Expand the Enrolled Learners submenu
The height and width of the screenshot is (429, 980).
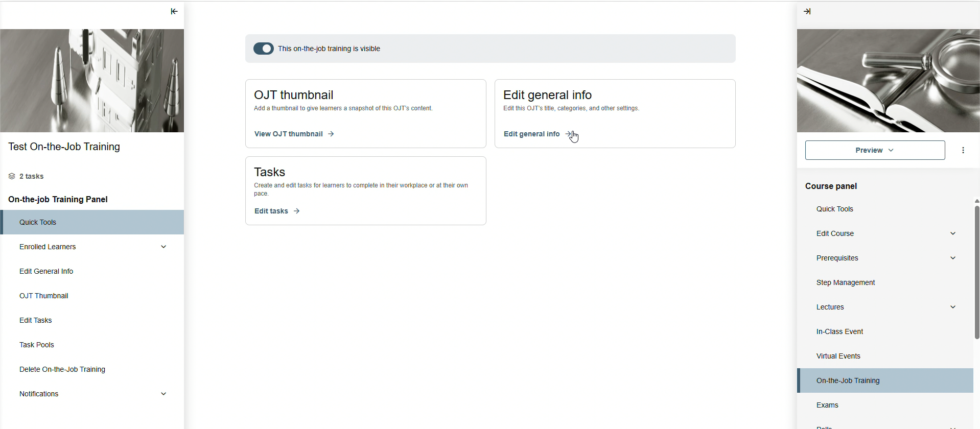point(164,247)
